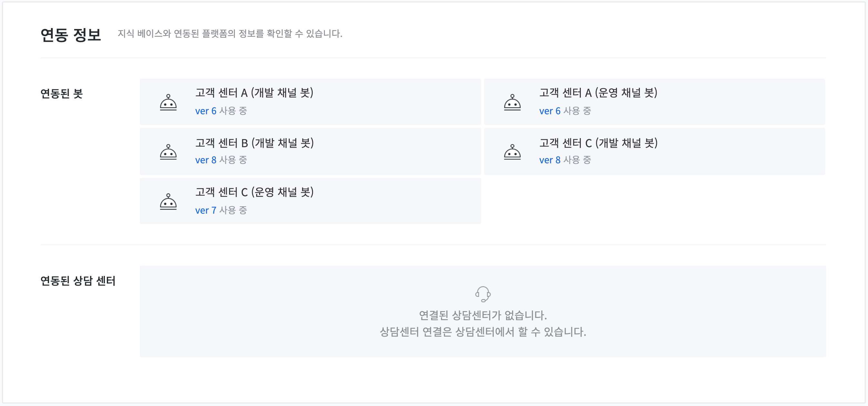Click the headset icon in 상담 센터 panel
Viewport: 868px width, 406px height.
[x=483, y=294]
